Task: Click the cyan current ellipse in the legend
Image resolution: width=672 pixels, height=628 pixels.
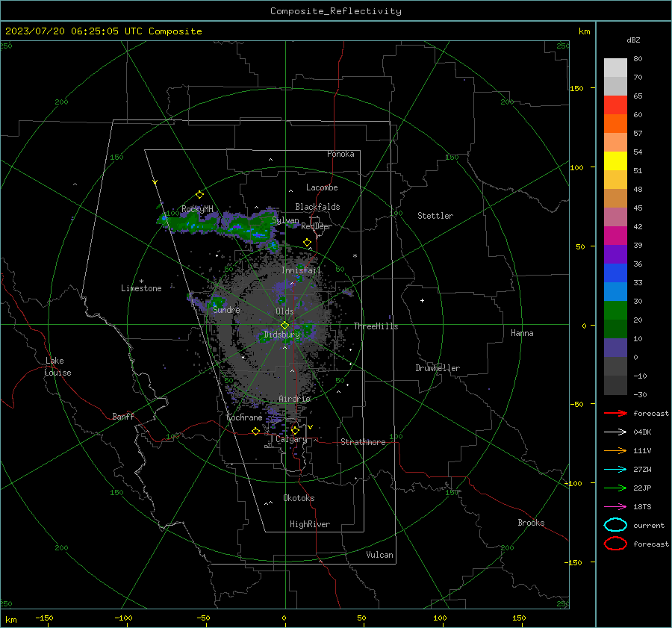Action: (x=615, y=525)
